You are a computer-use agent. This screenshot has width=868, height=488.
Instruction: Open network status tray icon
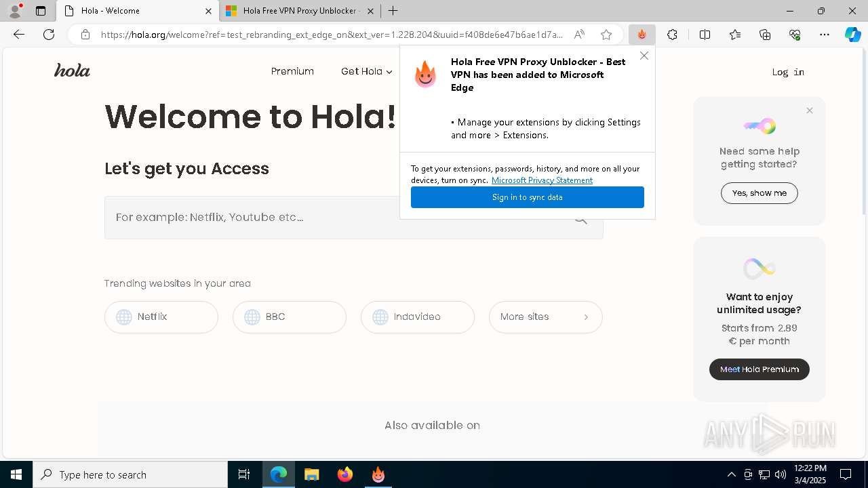click(x=764, y=474)
